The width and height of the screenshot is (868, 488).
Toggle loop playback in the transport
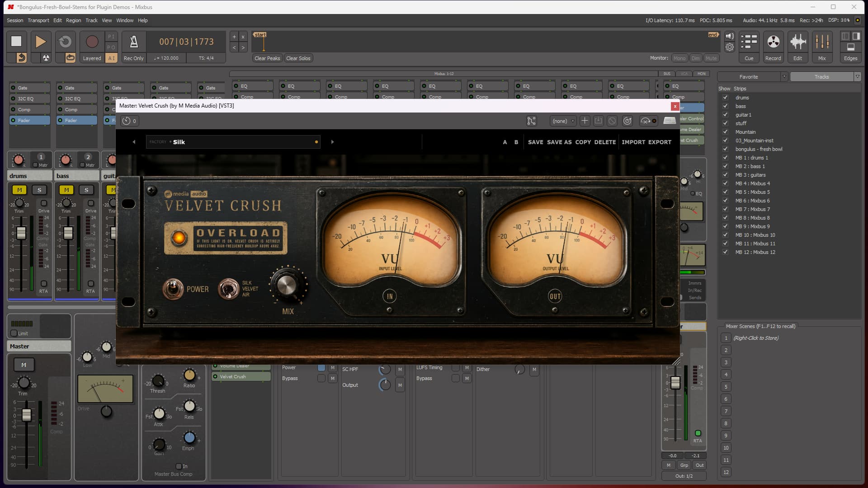coord(65,41)
